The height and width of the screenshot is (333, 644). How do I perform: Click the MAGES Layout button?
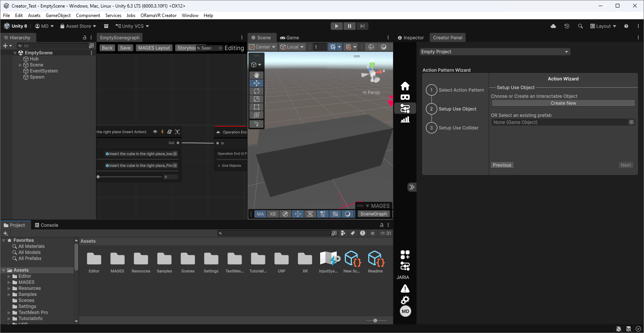(x=154, y=48)
